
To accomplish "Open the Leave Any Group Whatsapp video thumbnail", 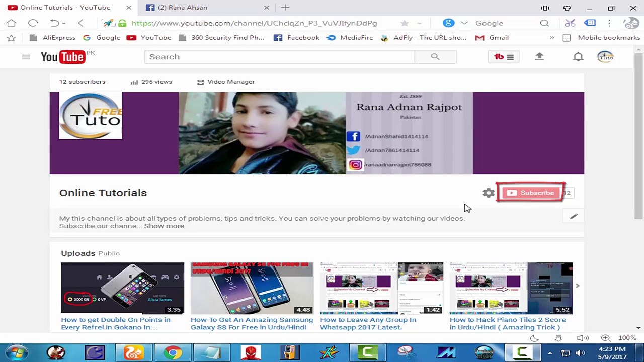I will 382,288.
